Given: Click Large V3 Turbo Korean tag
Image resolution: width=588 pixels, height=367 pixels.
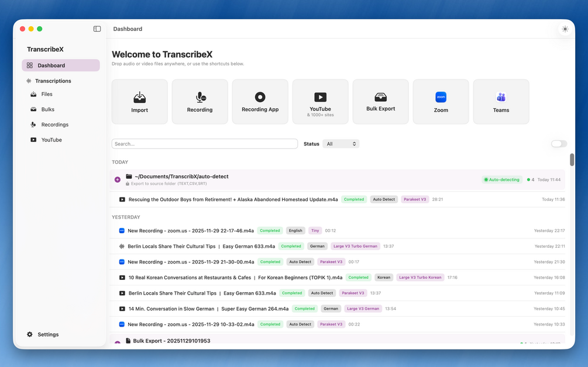Looking at the screenshot, I should coord(420,278).
